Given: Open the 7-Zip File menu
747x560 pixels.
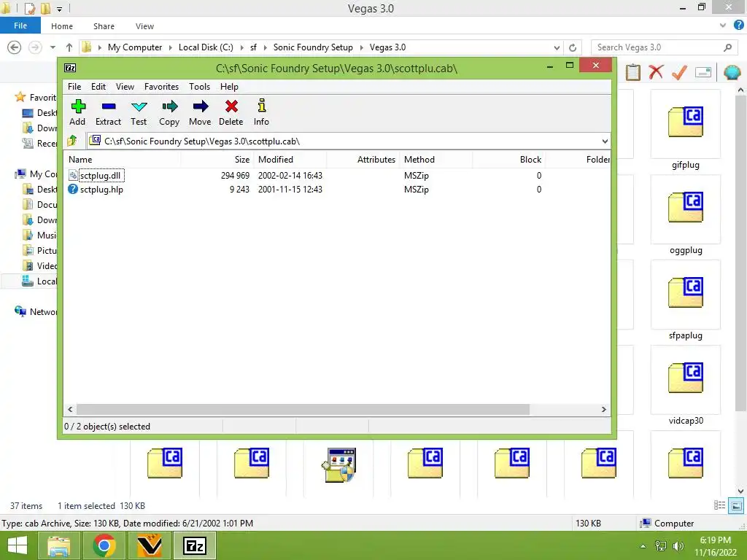Looking at the screenshot, I should tap(74, 87).
